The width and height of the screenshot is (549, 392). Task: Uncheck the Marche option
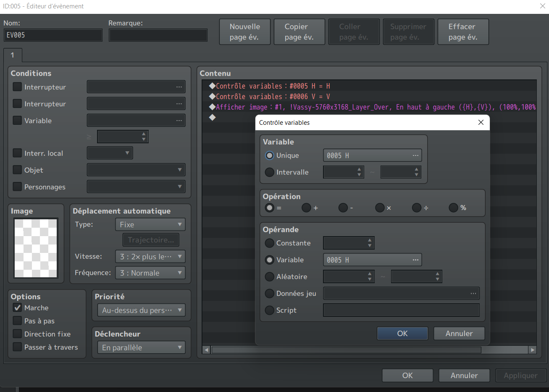click(x=17, y=308)
